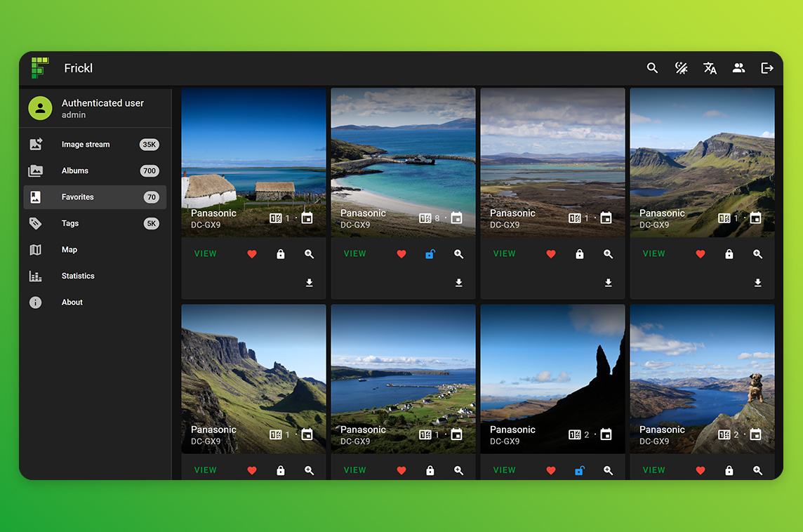Click VIEW under the white thatched cottage photo

[206, 254]
